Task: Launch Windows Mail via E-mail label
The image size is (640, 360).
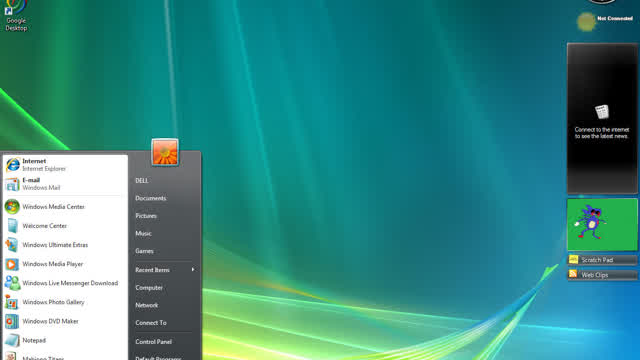Action: coord(31,180)
